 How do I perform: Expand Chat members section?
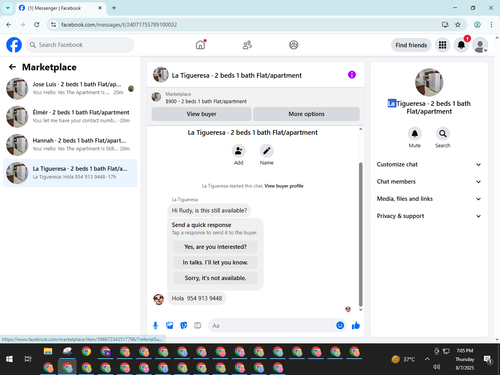point(429,182)
